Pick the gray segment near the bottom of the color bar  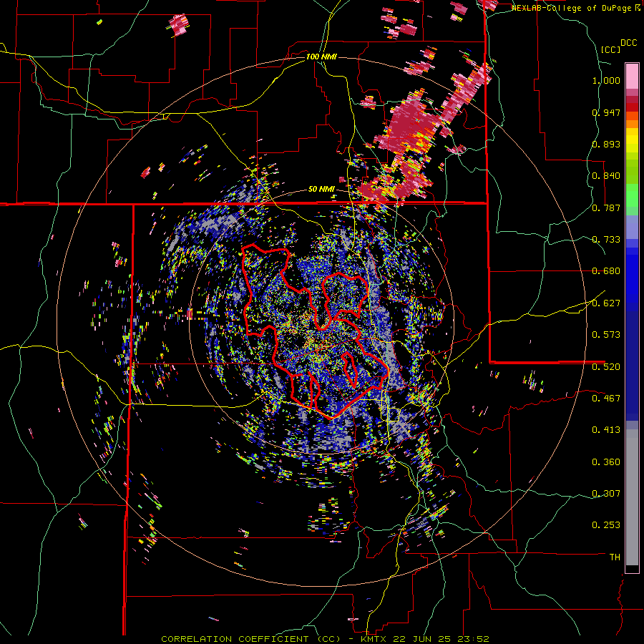[x=632, y=497]
